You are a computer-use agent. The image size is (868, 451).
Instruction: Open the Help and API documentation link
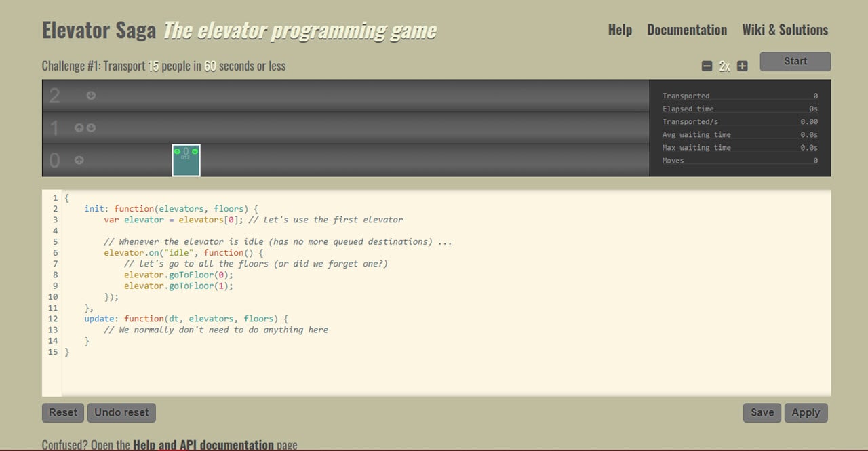[x=203, y=445]
